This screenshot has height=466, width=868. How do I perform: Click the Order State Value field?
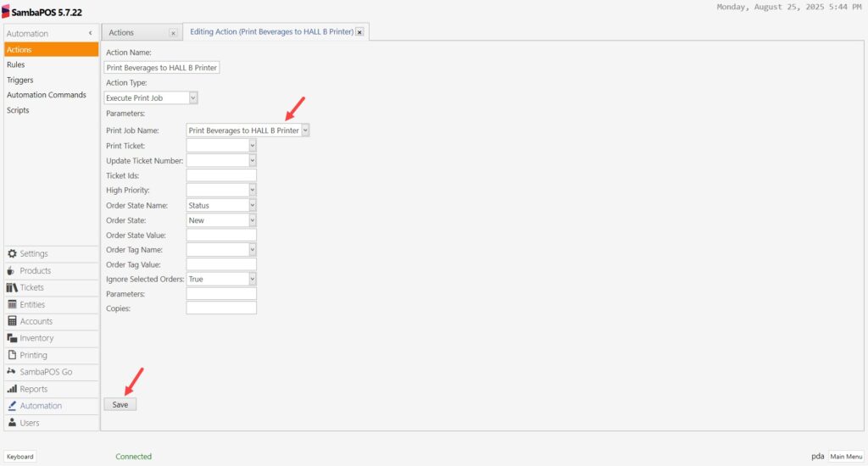(x=221, y=236)
